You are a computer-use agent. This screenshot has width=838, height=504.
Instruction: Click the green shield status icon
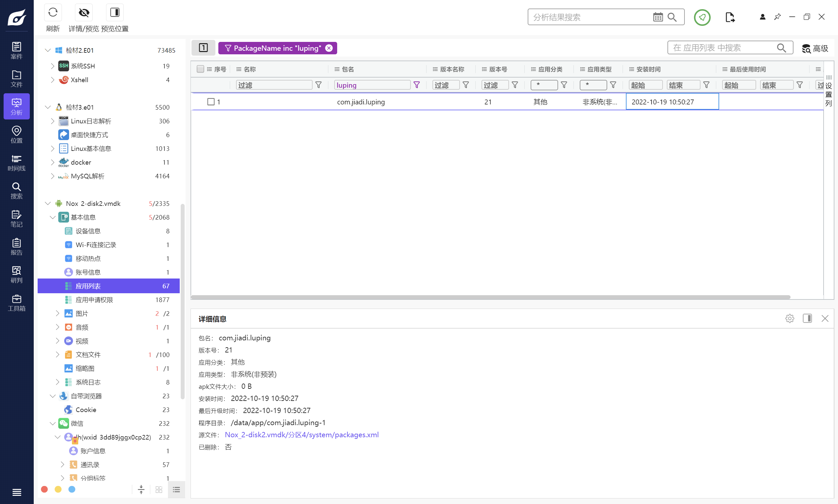[702, 17]
